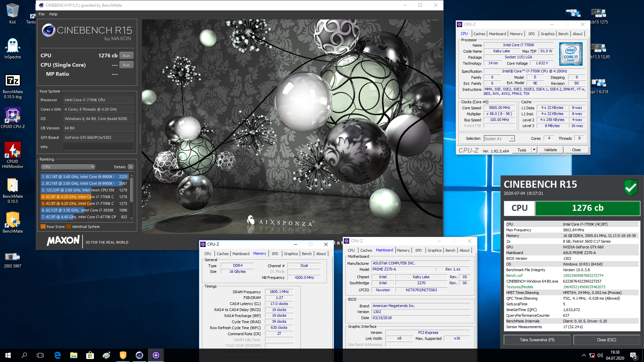The image size is (644, 362).
Task: Click the Bench.cof hash link in BenchMate
Action: click(x=583, y=276)
